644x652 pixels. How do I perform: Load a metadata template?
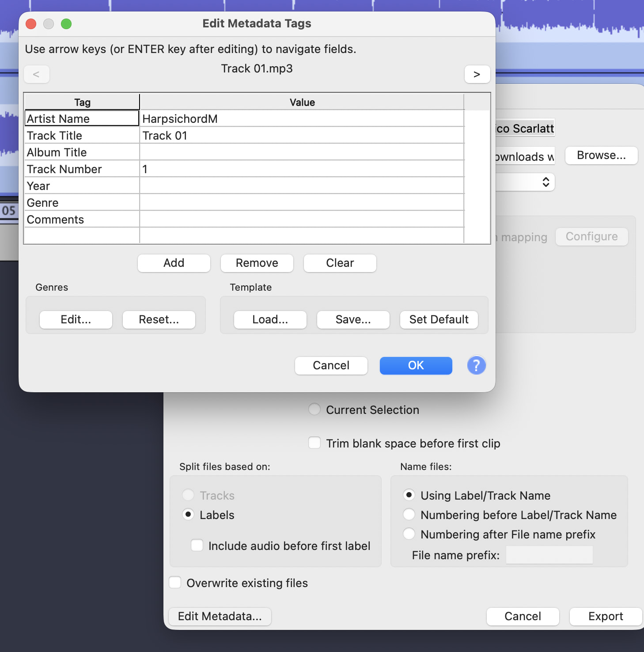tap(270, 319)
